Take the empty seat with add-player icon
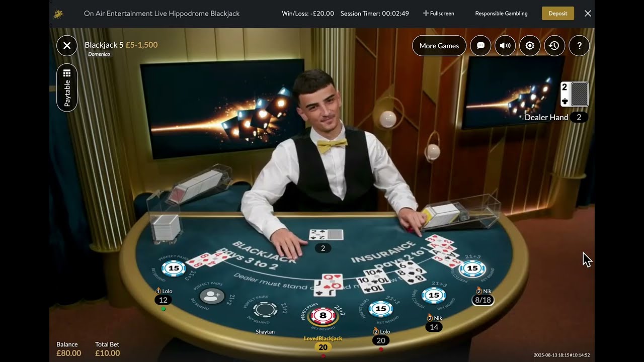This screenshot has width=644, height=362. click(212, 296)
